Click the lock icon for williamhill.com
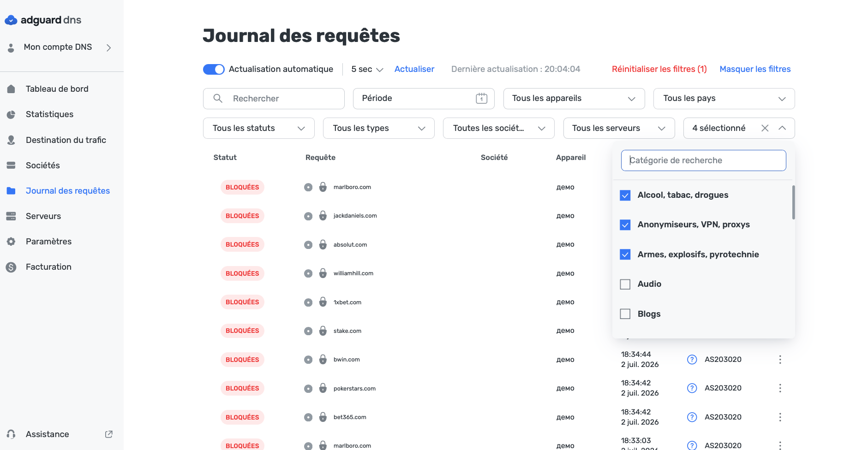868x450 pixels. [x=323, y=273]
